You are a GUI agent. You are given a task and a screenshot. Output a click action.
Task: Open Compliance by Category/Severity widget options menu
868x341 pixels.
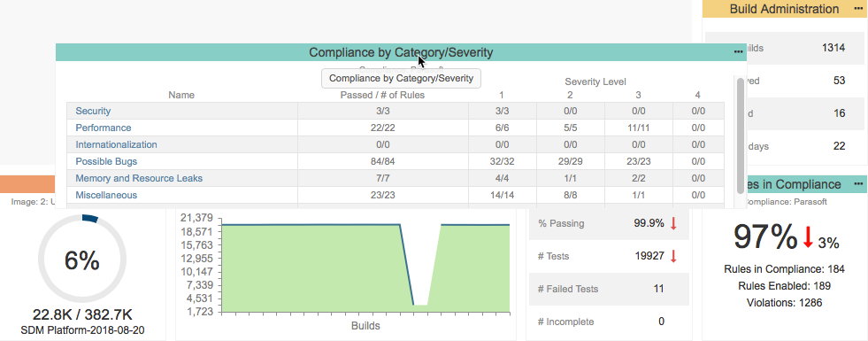tap(738, 51)
